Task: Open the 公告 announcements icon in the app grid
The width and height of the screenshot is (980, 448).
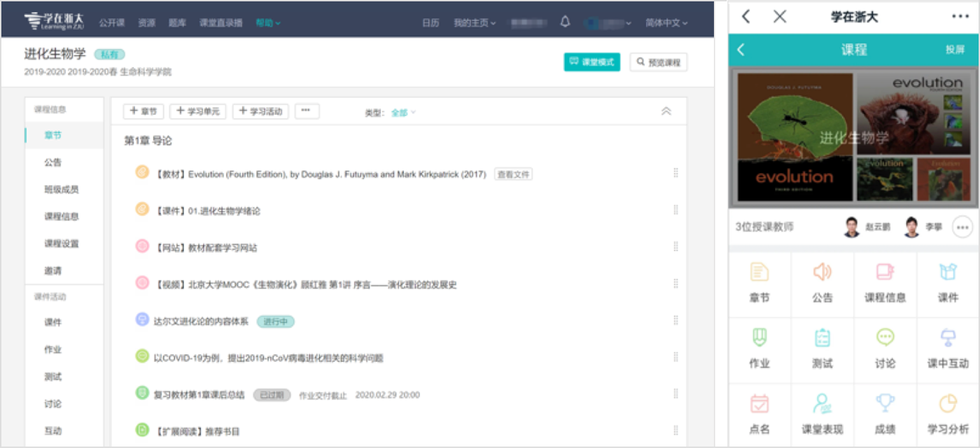Action: pos(822,283)
